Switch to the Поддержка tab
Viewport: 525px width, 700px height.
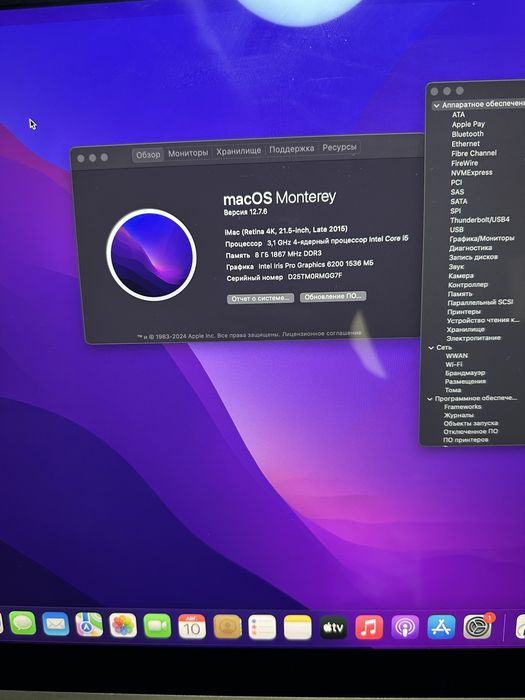(x=292, y=149)
